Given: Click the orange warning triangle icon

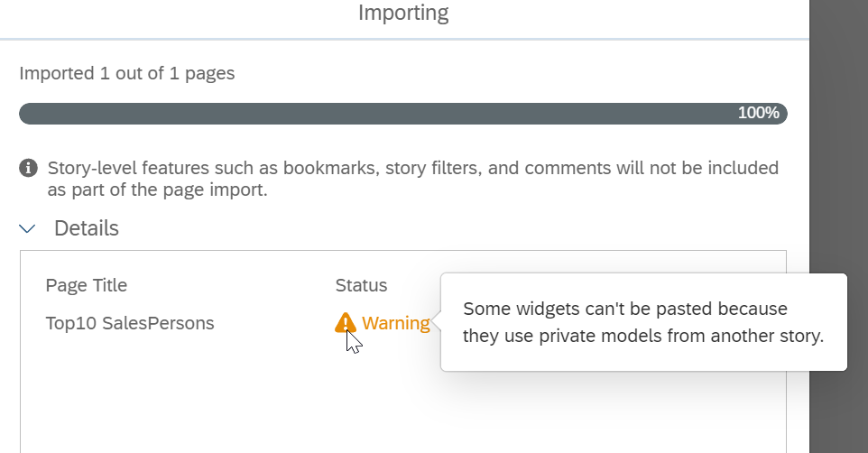Looking at the screenshot, I should (x=345, y=323).
